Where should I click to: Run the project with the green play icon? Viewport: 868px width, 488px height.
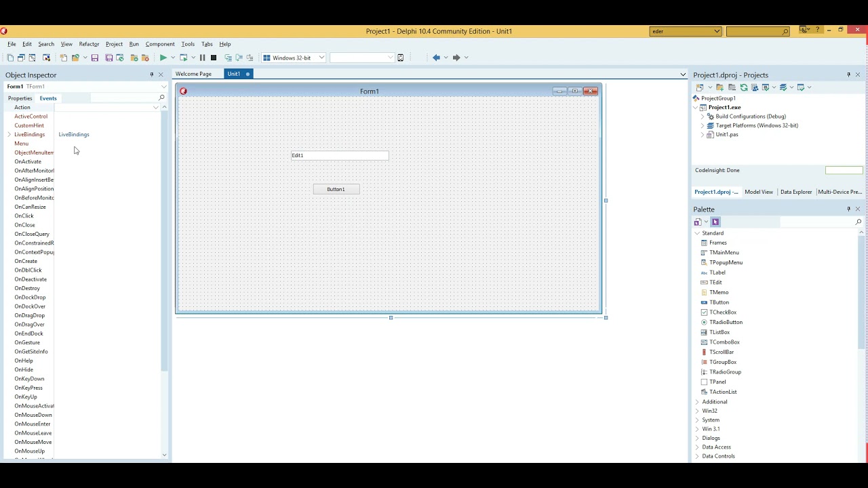coord(163,58)
